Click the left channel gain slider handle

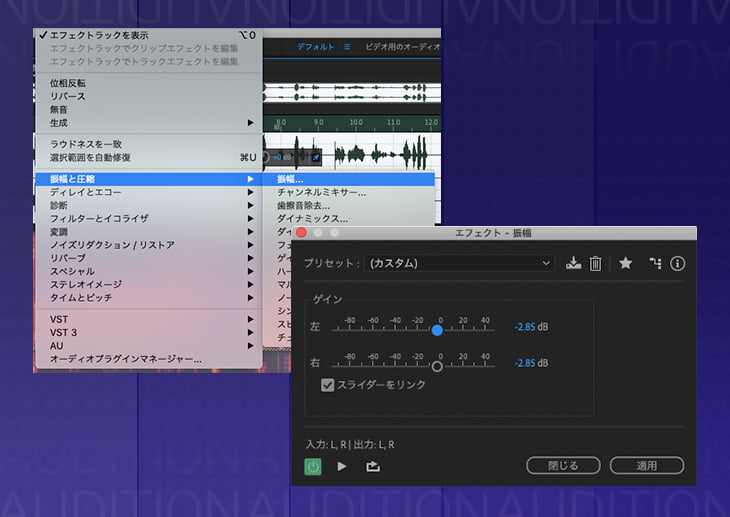click(x=437, y=330)
